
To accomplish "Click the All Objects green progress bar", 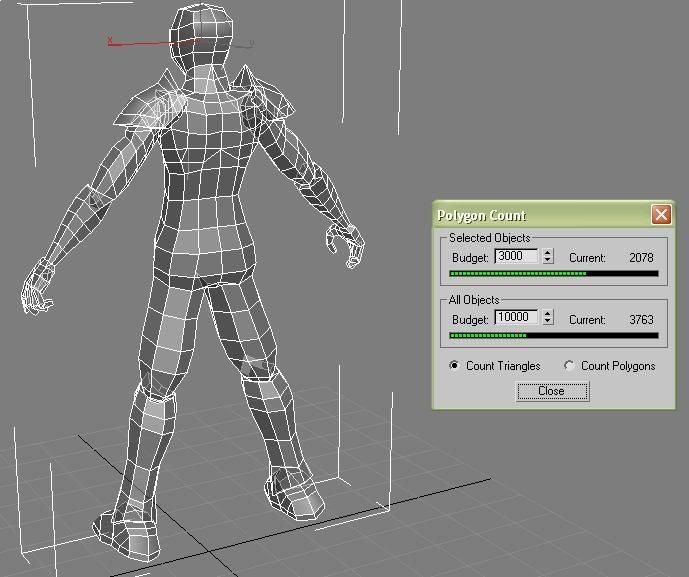I will [554, 335].
